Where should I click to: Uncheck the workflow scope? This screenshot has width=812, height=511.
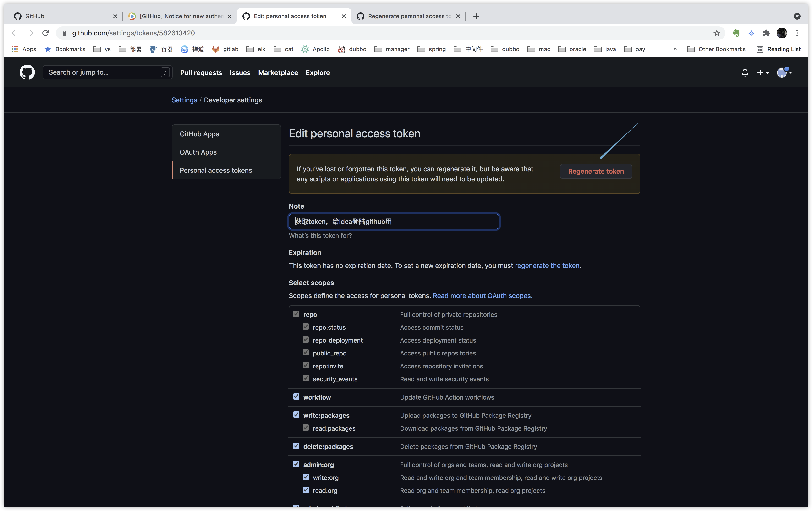click(x=296, y=397)
